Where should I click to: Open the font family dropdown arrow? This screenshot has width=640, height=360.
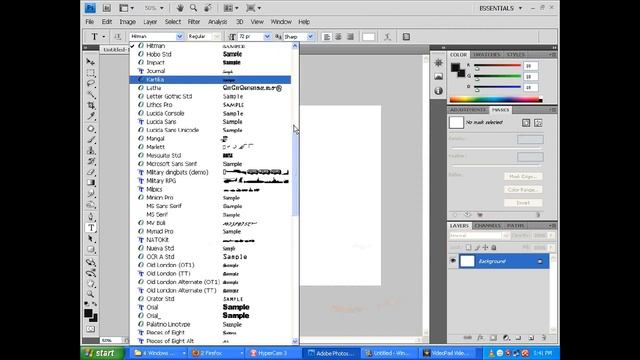(179, 36)
